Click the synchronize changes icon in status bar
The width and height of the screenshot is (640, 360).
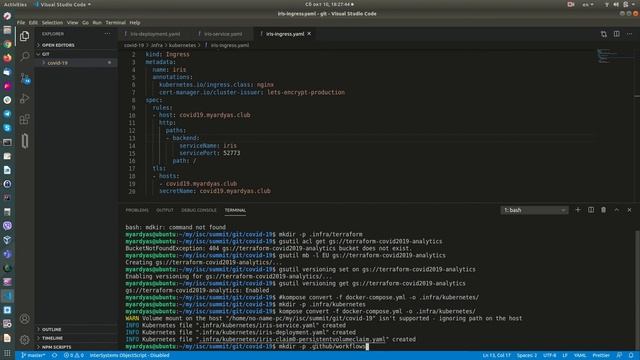pos(54,356)
